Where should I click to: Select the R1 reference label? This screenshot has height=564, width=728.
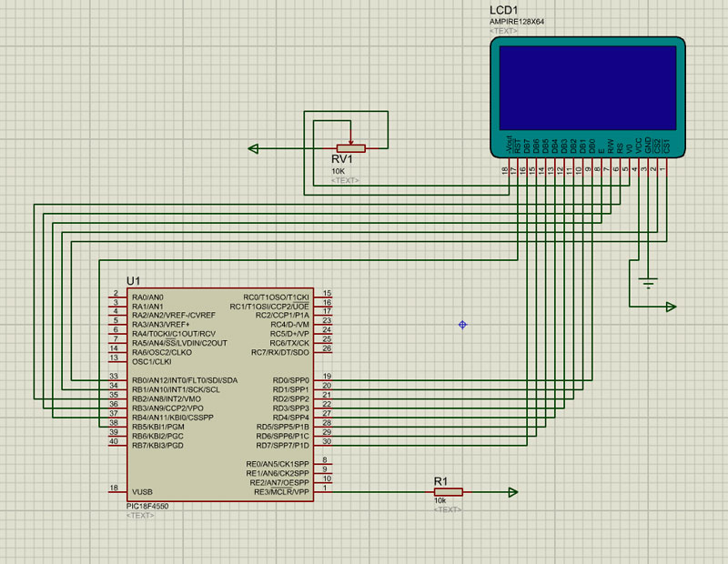440,481
